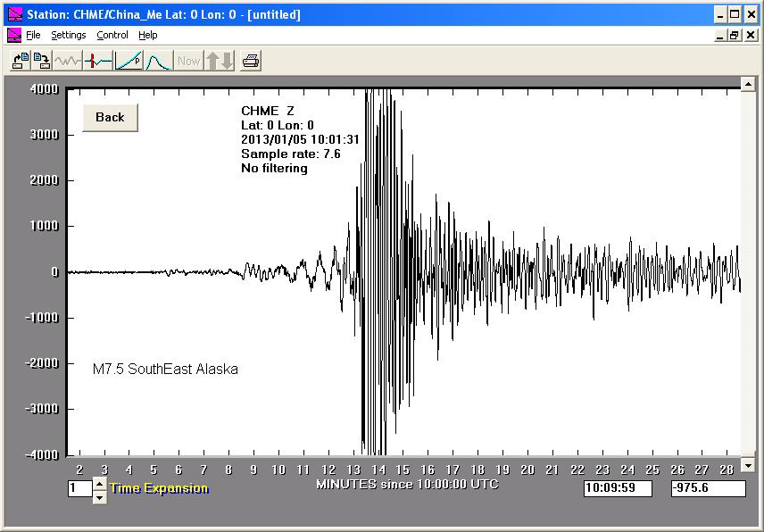Click the Back button

click(x=110, y=117)
